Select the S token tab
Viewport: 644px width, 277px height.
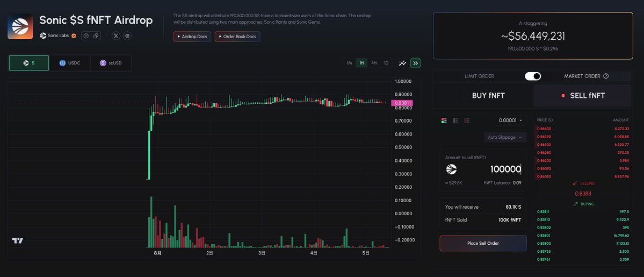click(29, 63)
